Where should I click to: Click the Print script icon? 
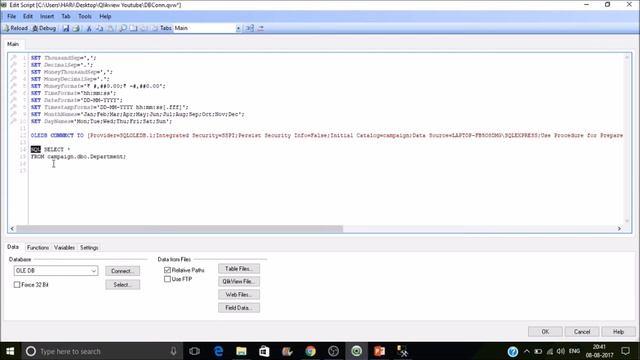pyautogui.click(x=76, y=28)
